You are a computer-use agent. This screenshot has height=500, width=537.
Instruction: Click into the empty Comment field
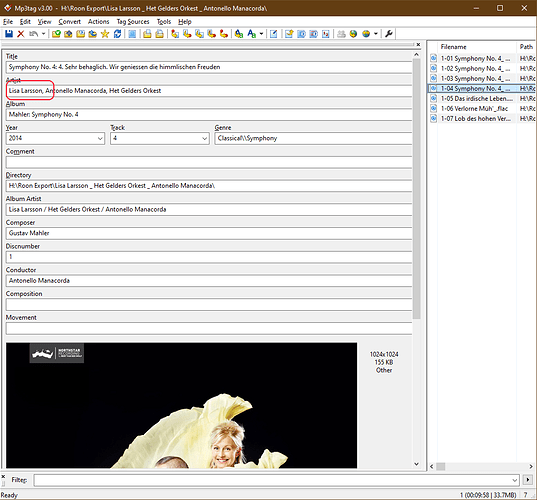click(209, 162)
